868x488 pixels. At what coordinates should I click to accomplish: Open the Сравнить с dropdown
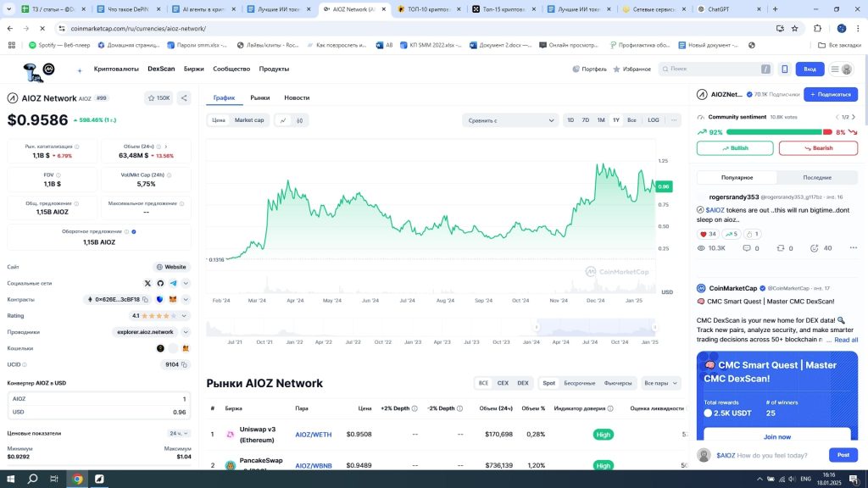pyautogui.click(x=509, y=120)
